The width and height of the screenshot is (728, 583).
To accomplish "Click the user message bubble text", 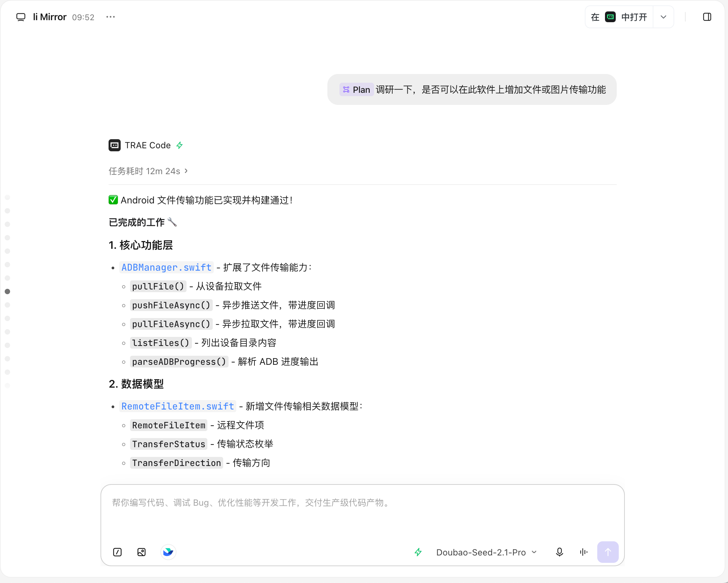I will point(491,90).
